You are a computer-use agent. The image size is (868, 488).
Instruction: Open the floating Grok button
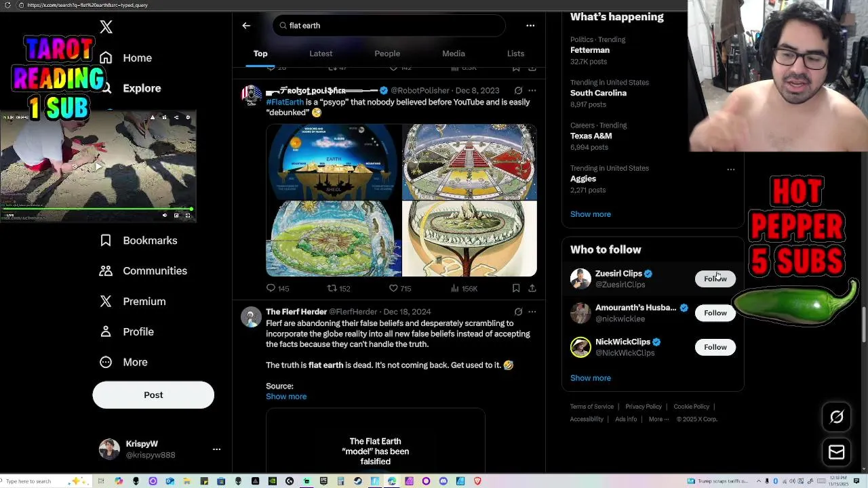[837, 418]
